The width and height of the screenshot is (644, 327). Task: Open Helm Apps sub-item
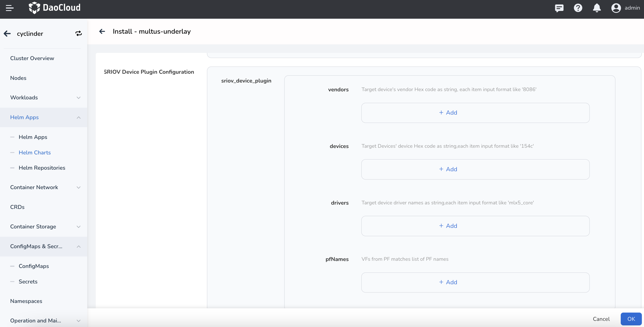pyautogui.click(x=33, y=137)
